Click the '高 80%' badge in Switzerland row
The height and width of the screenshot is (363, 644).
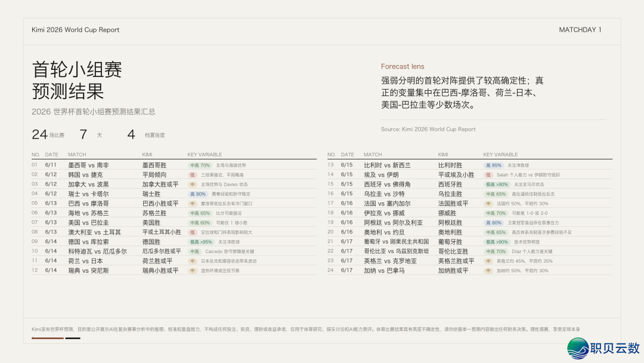tap(198, 194)
